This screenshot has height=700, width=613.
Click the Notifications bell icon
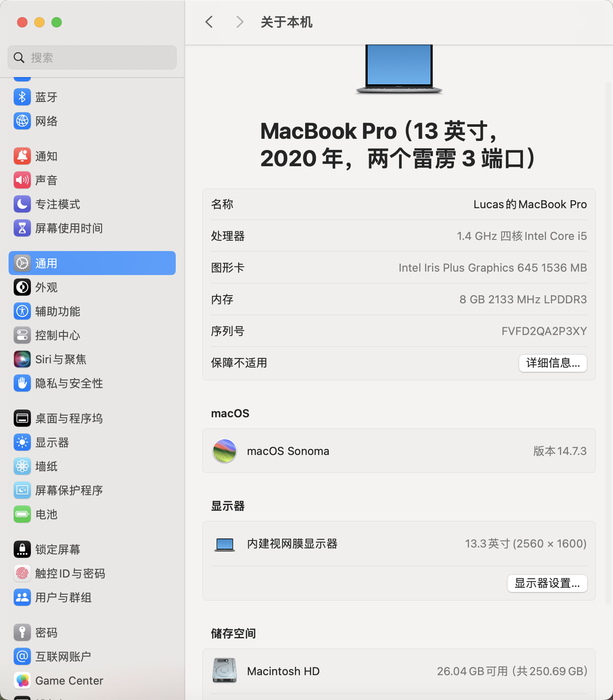(x=22, y=156)
